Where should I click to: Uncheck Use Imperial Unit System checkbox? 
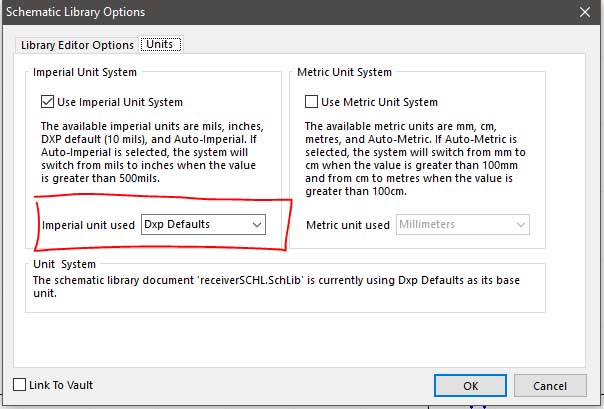[x=48, y=102]
